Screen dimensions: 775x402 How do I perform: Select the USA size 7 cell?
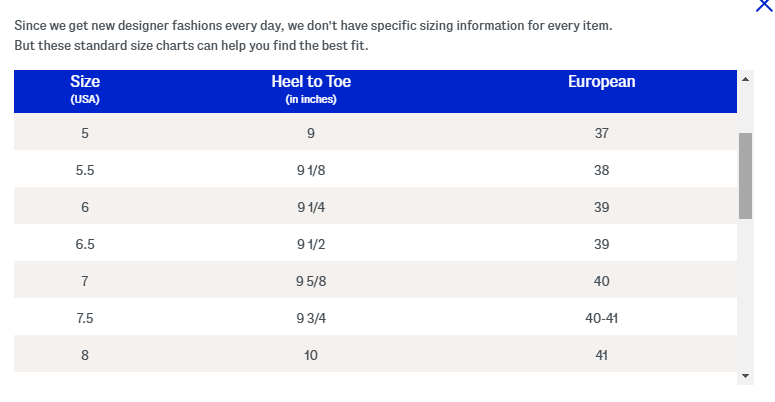(x=85, y=281)
